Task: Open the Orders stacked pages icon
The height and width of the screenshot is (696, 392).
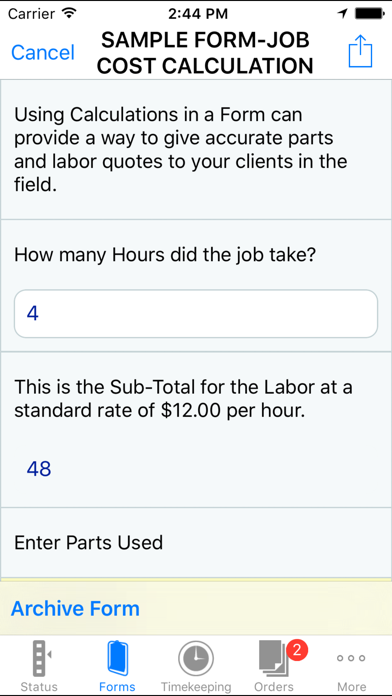Action: (273, 658)
